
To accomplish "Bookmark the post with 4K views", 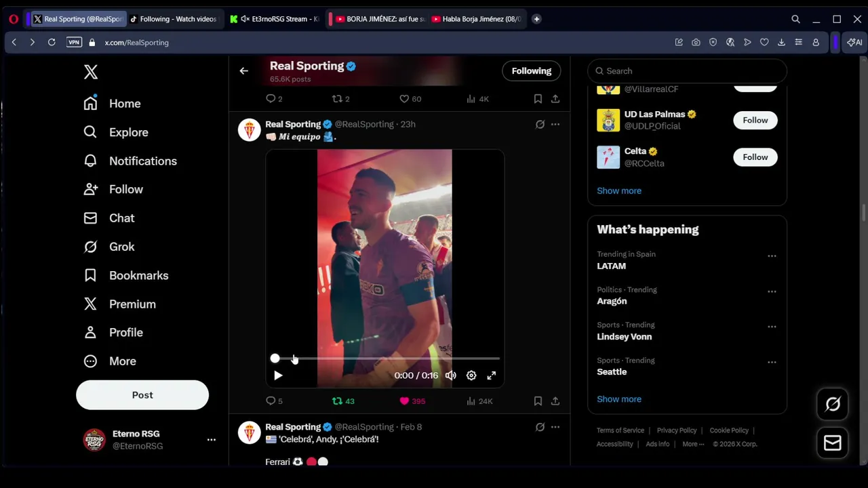I will point(538,99).
